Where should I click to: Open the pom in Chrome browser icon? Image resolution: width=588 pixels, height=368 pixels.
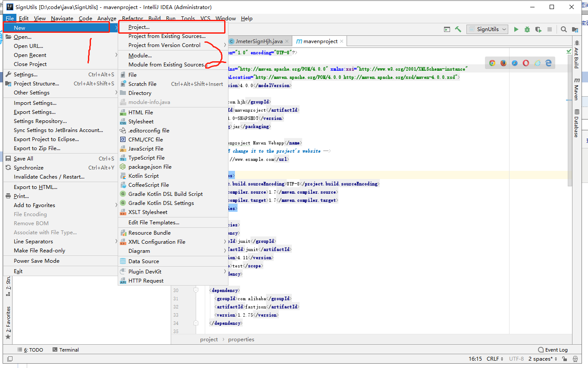click(492, 63)
